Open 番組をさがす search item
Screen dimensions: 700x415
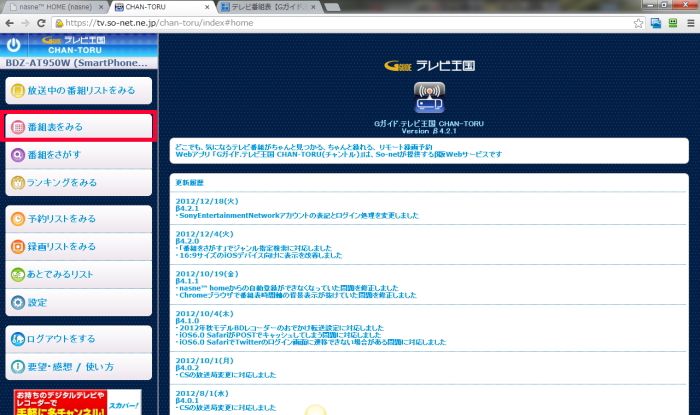(x=79, y=155)
